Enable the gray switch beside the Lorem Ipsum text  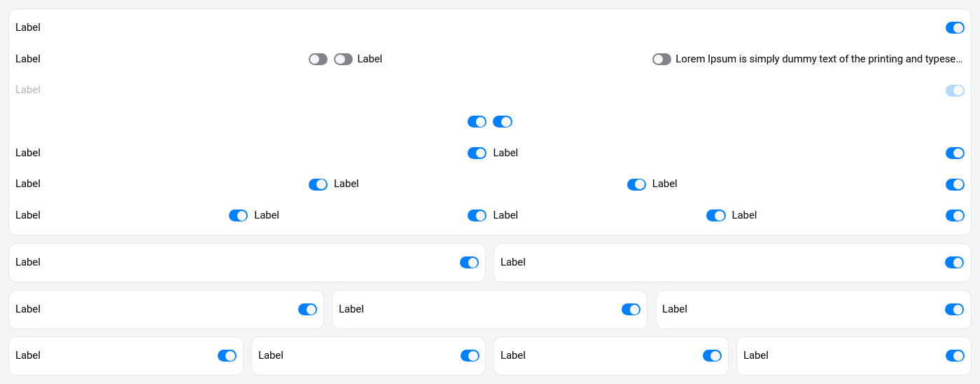coord(661,60)
